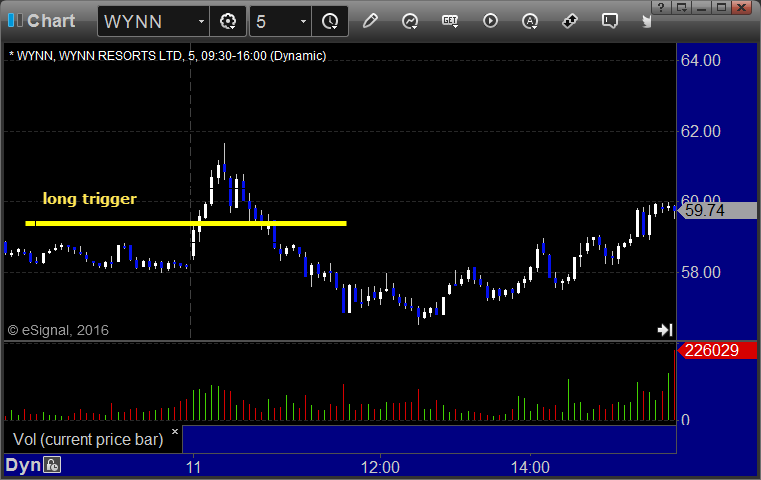Click the Twitter bird icon
The image size is (761, 480).
pyautogui.click(x=646, y=21)
